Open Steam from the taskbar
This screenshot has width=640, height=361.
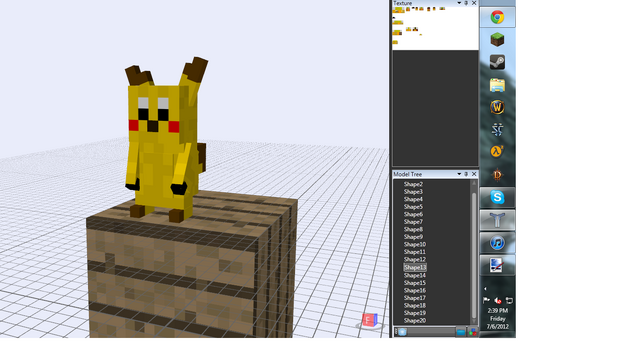tap(497, 62)
